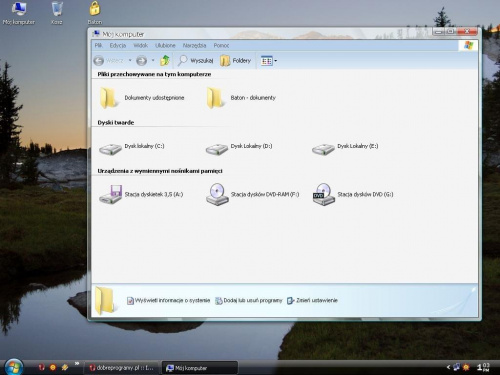Select the Dokumenty udostępnione folder icon
Screen dimensions: 500x375
[x=109, y=98]
